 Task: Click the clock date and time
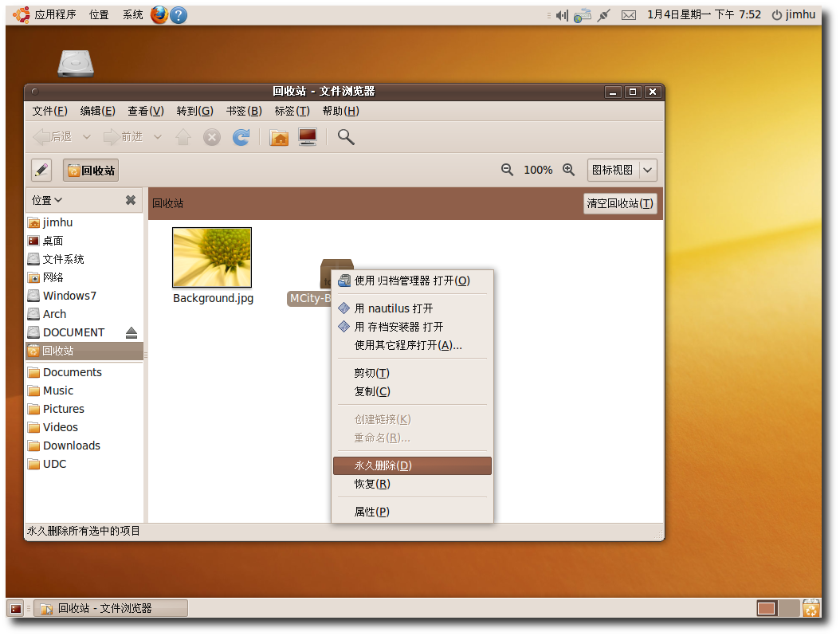coord(704,15)
